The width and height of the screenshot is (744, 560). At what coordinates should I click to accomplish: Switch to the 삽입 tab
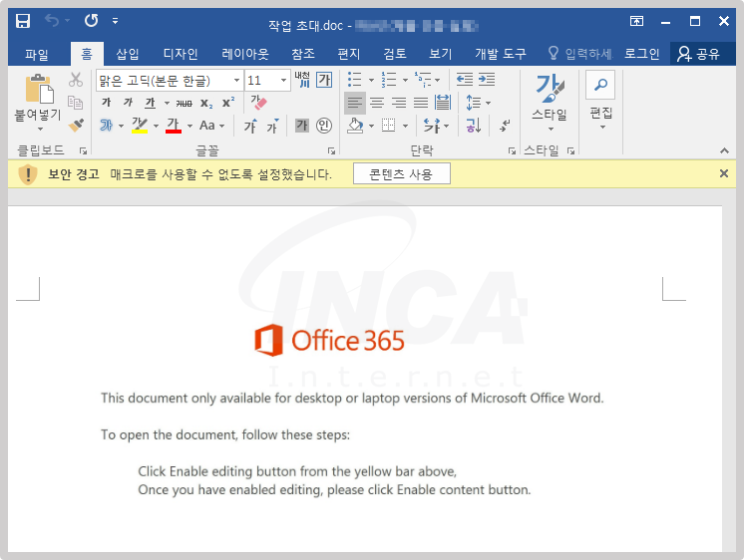(x=128, y=54)
